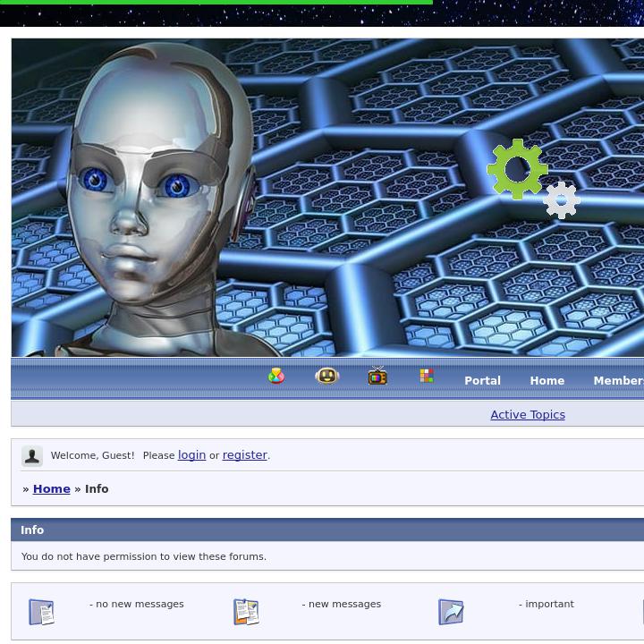Open the Members menu item

click(x=618, y=380)
